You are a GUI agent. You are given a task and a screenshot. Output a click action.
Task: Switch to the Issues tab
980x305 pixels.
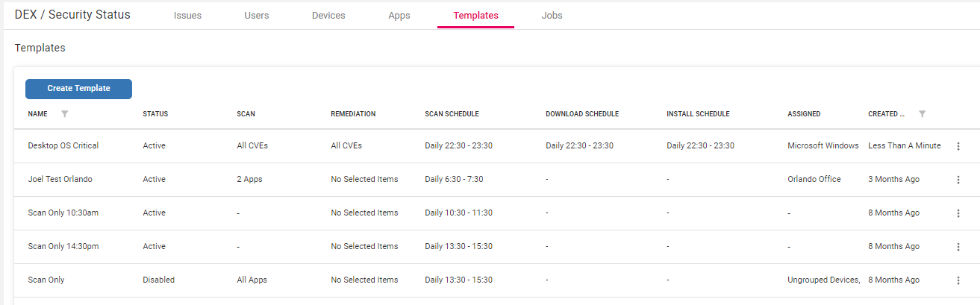[x=187, y=15]
